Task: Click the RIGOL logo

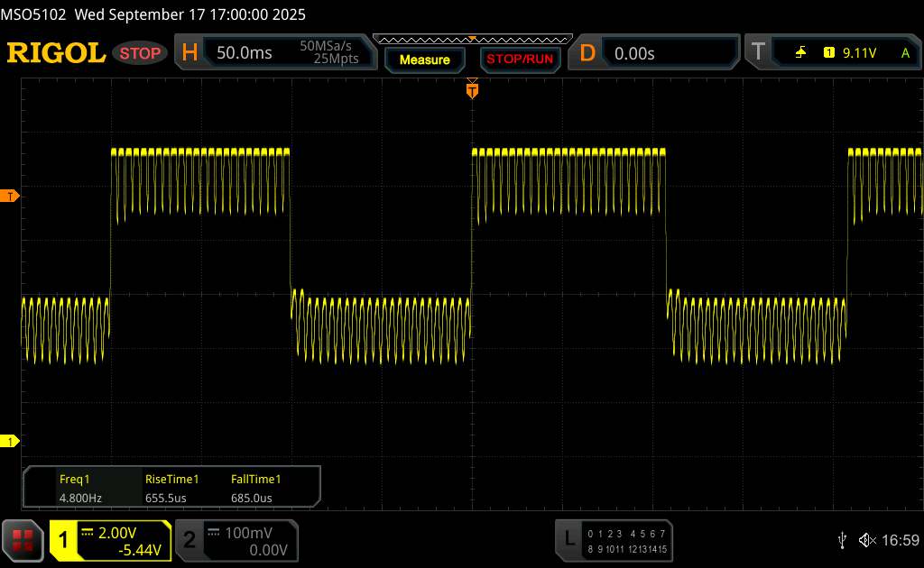Action: pos(56,53)
